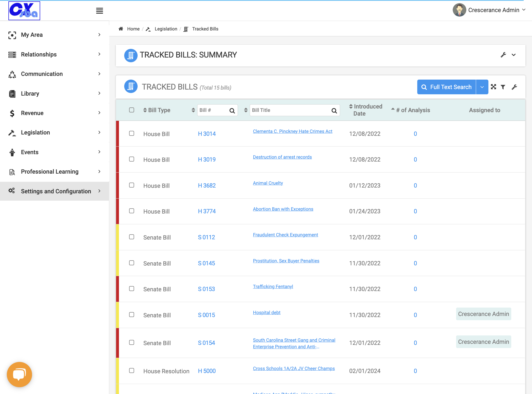Image resolution: width=532 pixels, height=394 pixels.
Task: Open Full Text Search dropdown arrow
Action: tap(482, 87)
